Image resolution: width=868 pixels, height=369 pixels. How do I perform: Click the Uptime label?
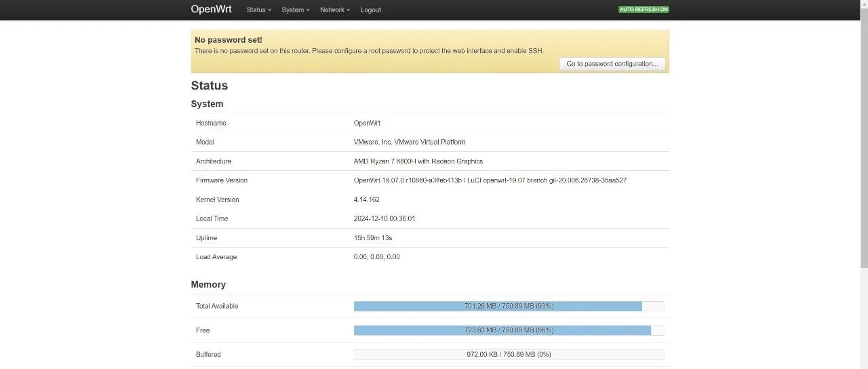pyautogui.click(x=206, y=237)
